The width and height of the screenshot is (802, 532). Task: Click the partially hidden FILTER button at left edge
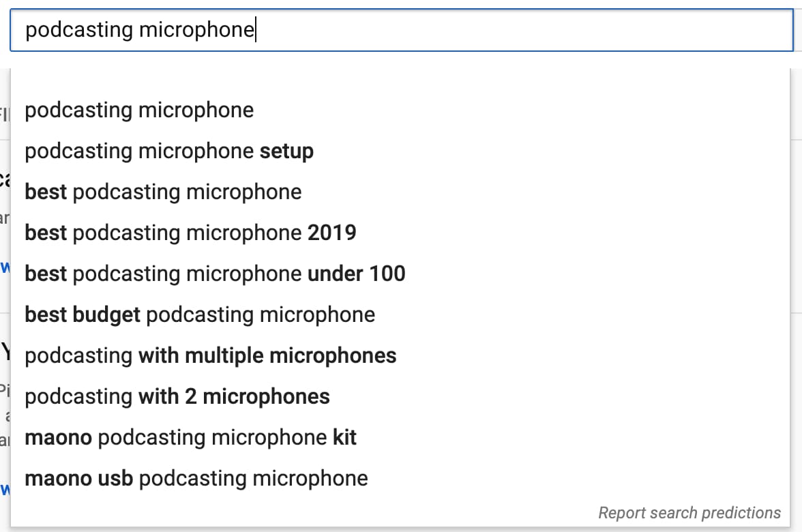pos(5,114)
